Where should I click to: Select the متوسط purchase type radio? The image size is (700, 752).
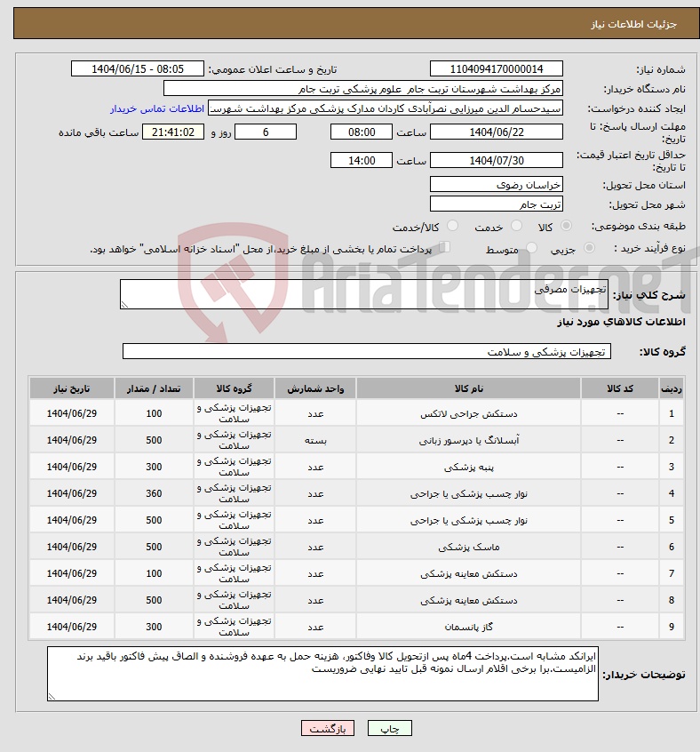pyautogui.click(x=531, y=248)
